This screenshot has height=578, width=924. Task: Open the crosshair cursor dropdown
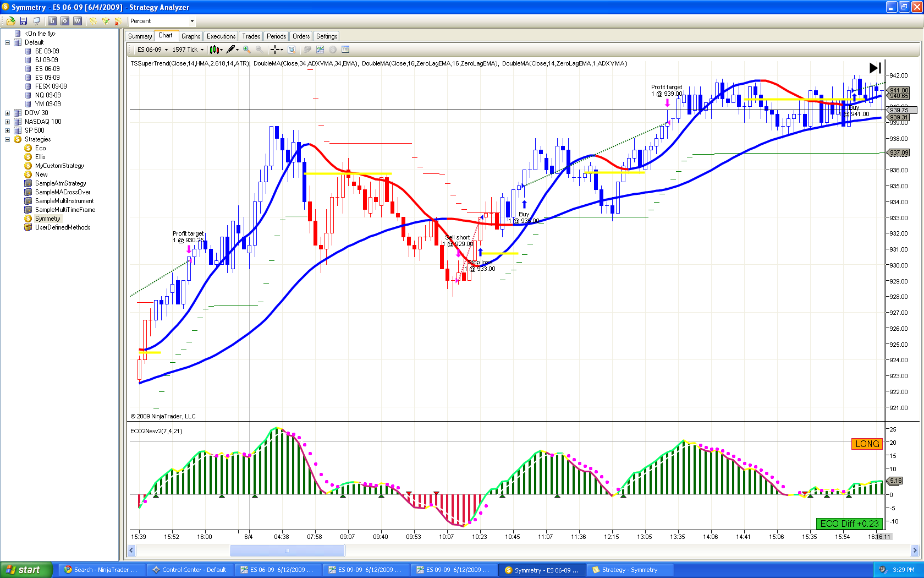(x=277, y=50)
